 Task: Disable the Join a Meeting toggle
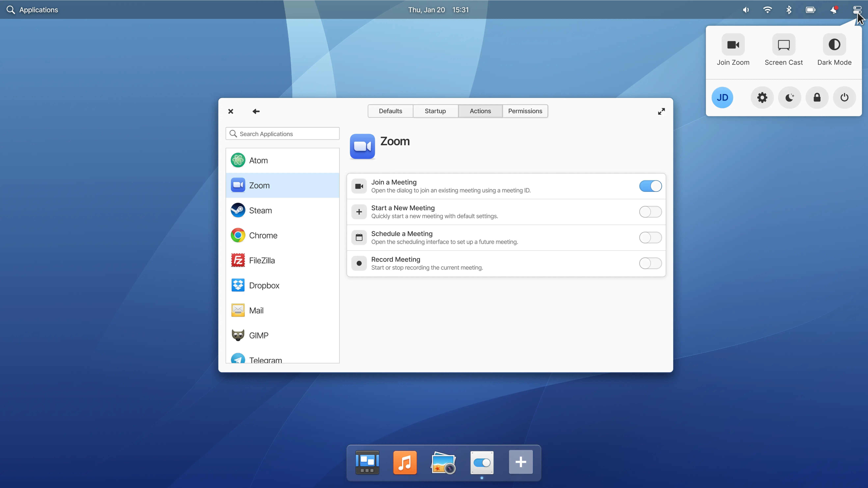[x=650, y=186]
